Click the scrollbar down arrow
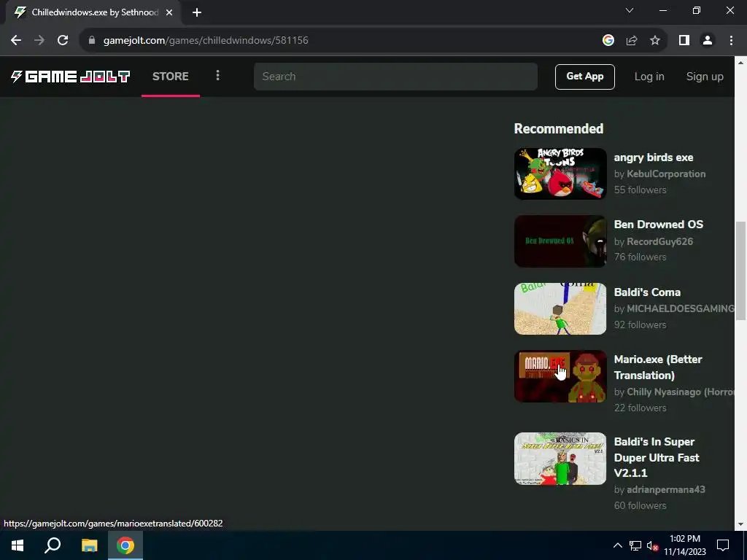Image resolution: width=747 pixels, height=560 pixels. tap(741, 524)
